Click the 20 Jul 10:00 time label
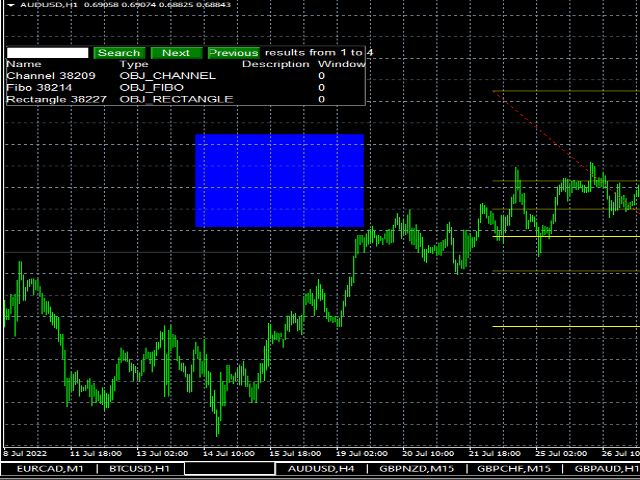The image size is (640, 480). pos(428,454)
